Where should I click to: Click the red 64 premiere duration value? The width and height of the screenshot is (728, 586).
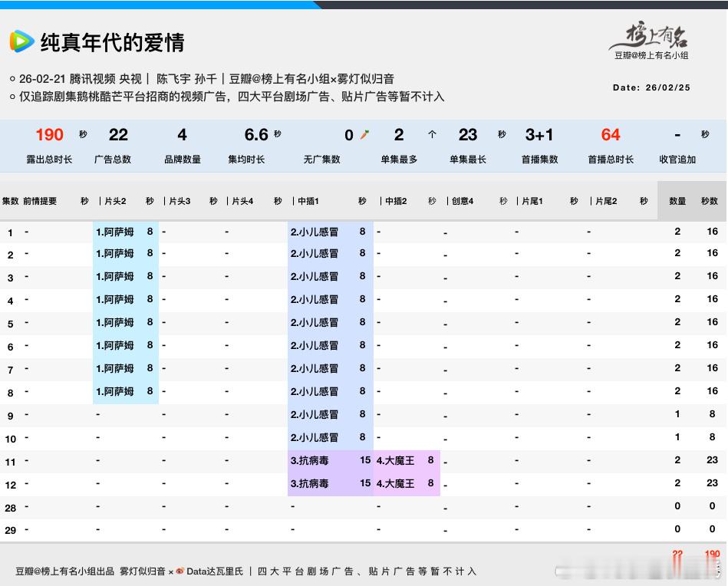click(611, 135)
